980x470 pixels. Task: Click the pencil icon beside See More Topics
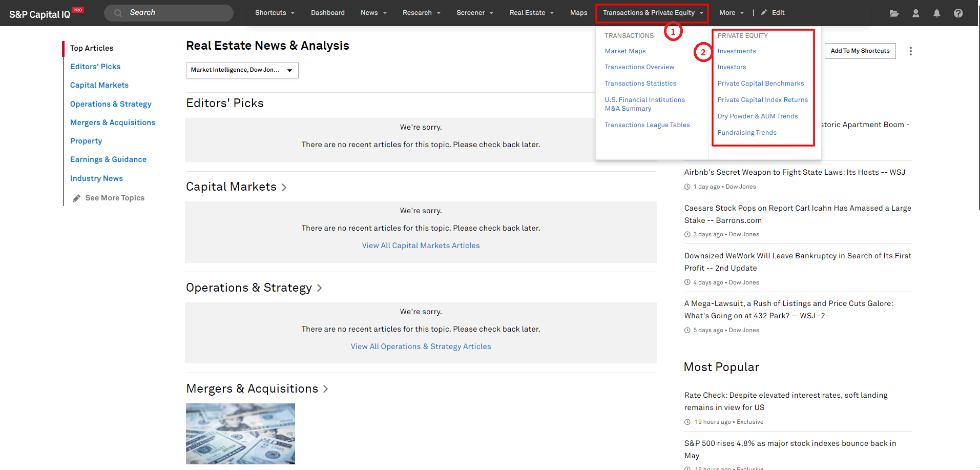tap(76, 198)
